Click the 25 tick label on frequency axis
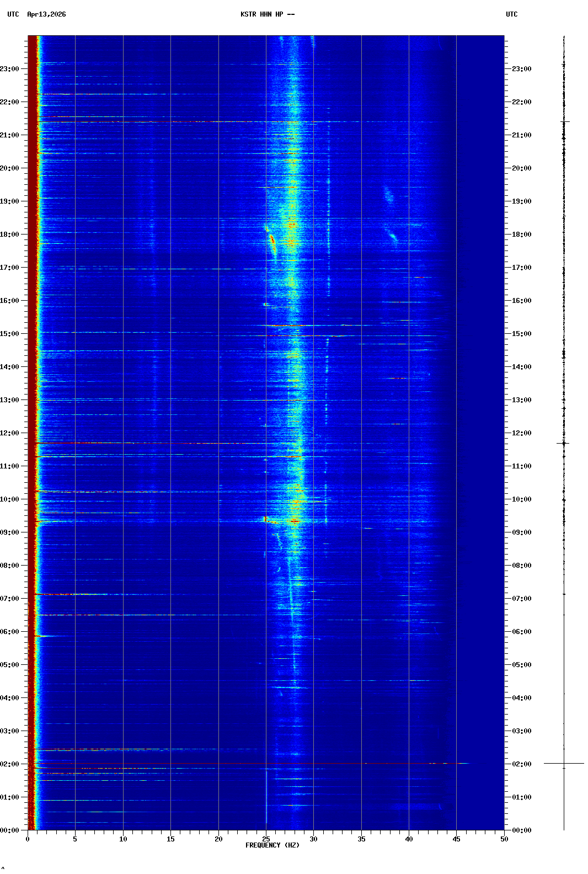The image size is (588, 874). pos(266,839)
